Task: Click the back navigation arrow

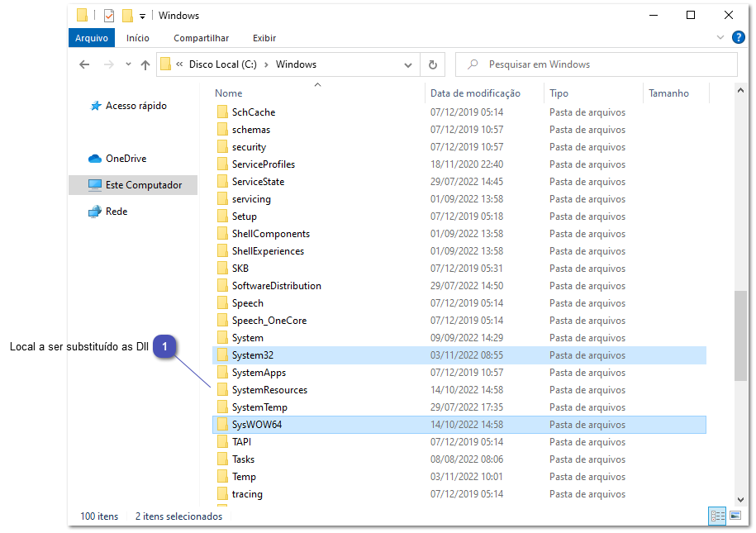Action: pos(83,64)
